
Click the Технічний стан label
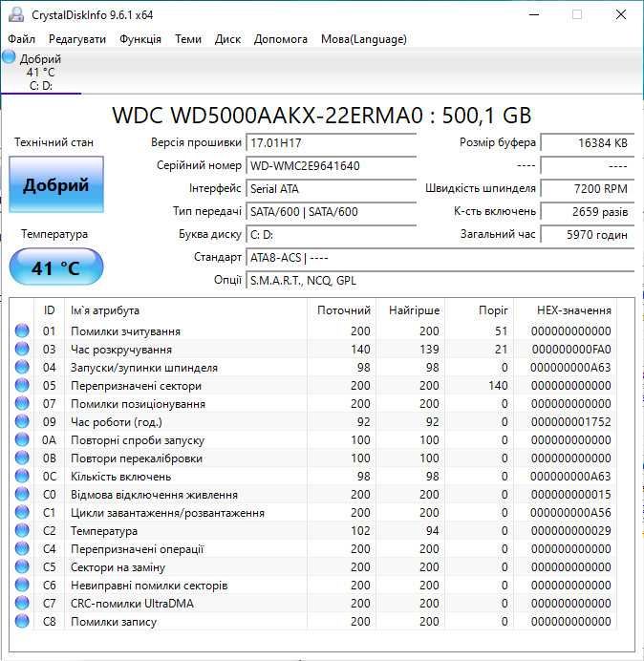54,142
